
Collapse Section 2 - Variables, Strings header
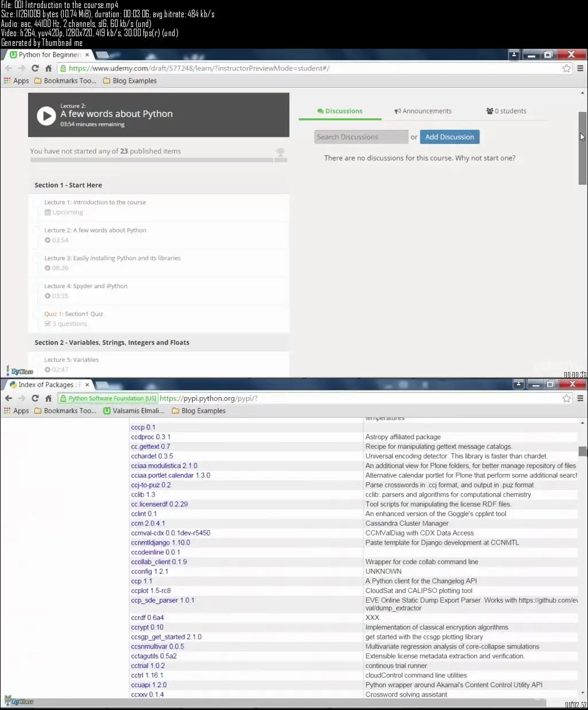pyautogui.click(x=158, y=343)
